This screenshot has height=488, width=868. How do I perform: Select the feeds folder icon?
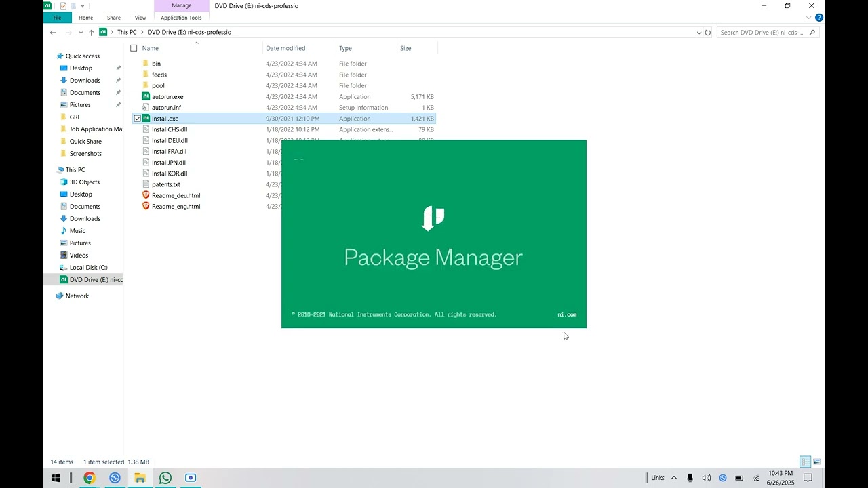pos(145,75)
